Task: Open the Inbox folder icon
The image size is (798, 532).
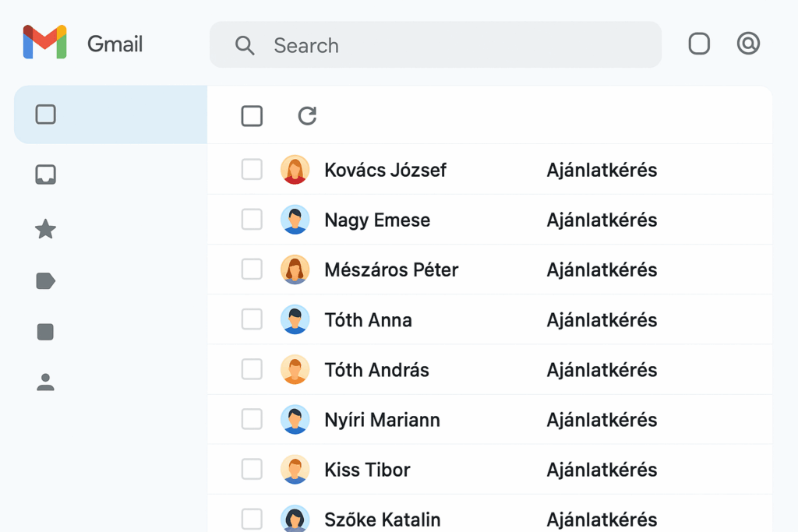Action: (x=45, y=174)
